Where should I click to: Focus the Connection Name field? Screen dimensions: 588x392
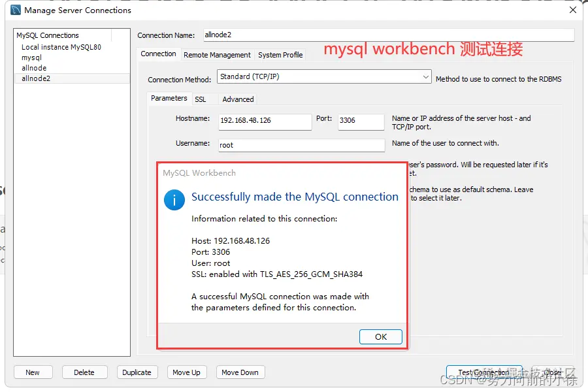(389, 35)
